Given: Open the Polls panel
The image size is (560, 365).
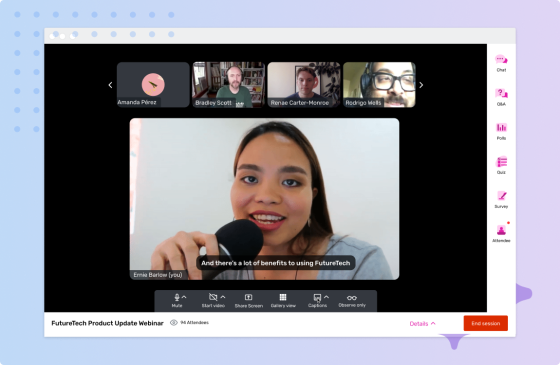Looking at the screenshot, I should pos(501,131).
